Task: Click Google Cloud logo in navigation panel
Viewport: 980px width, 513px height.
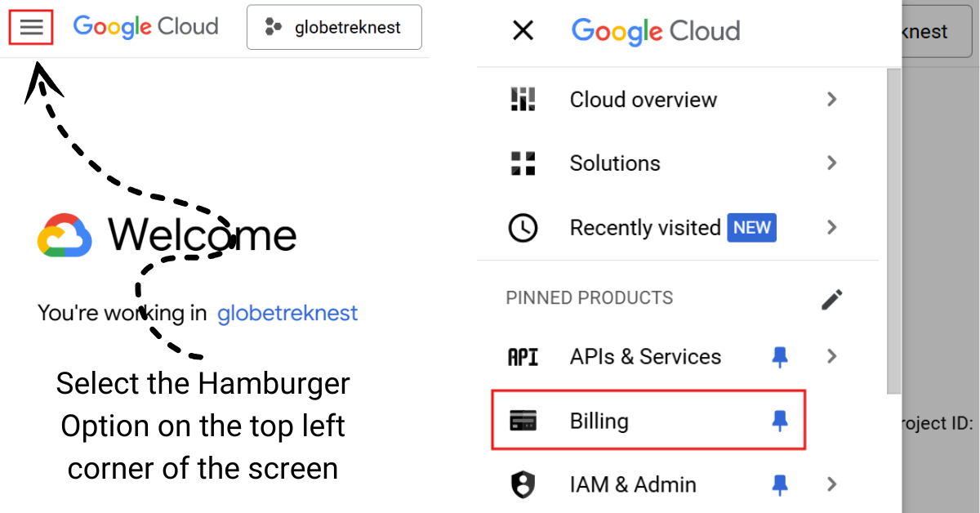Action: (656, 31)
